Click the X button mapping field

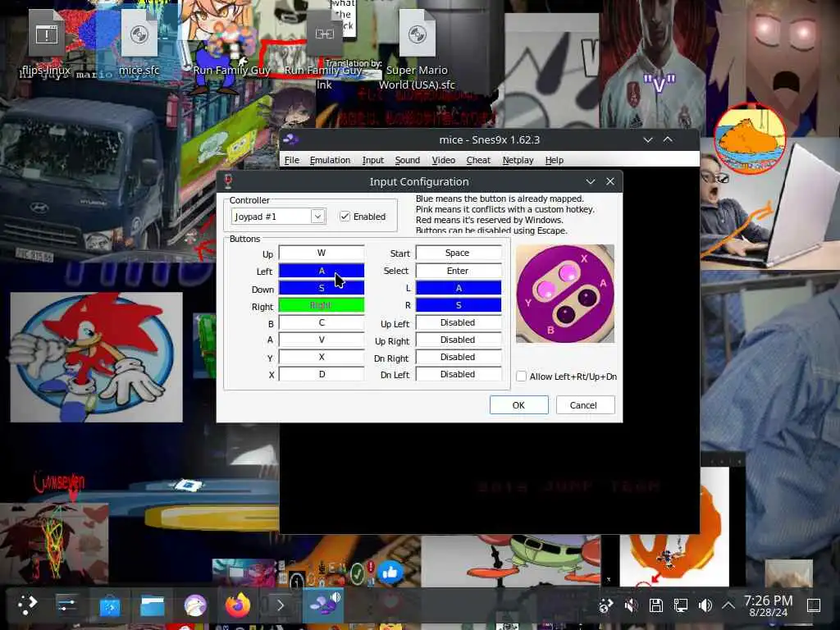tap(322, 374)
